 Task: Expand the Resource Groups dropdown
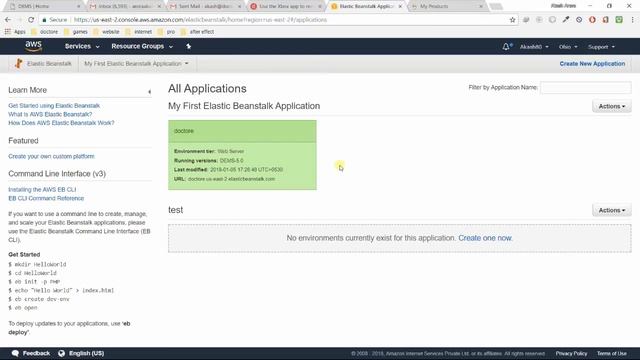click(x=142, y=47)
